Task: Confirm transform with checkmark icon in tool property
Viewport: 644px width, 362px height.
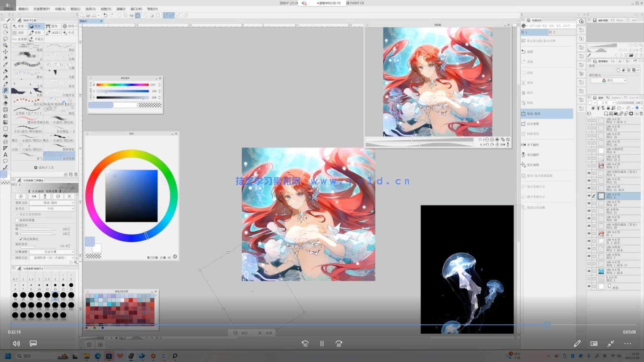Action: pyautogui.click(x=58, y=196)
